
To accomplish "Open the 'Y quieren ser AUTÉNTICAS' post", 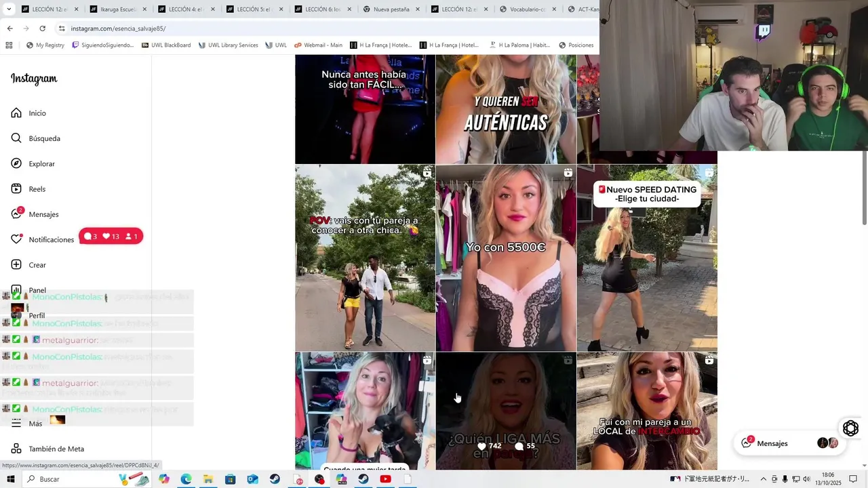I will point(506,109).
